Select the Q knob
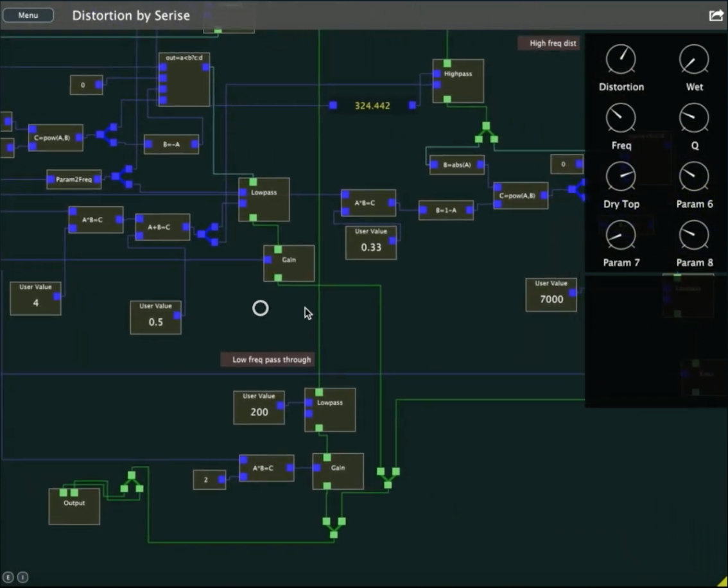The width and height of the screenshot is (728, 588). coord(694,118)
